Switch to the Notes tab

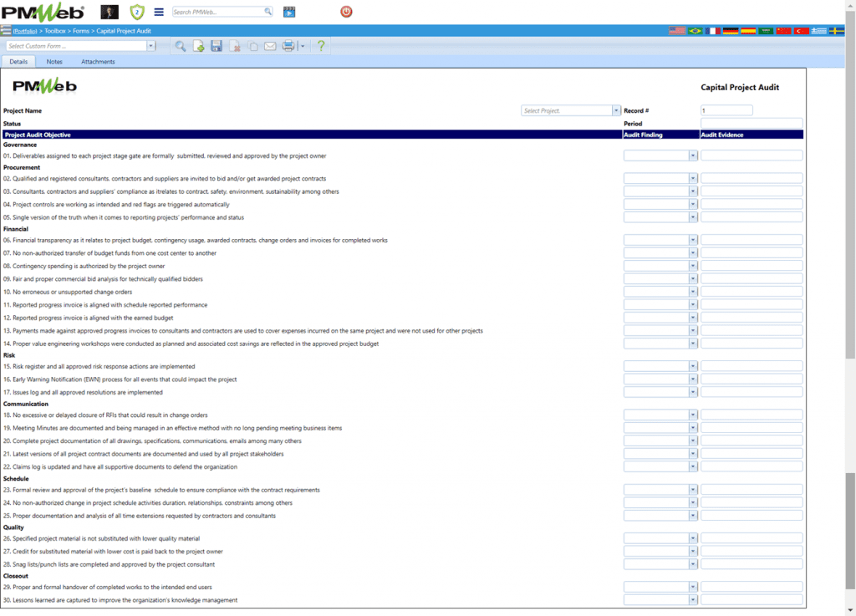point(54,62)
